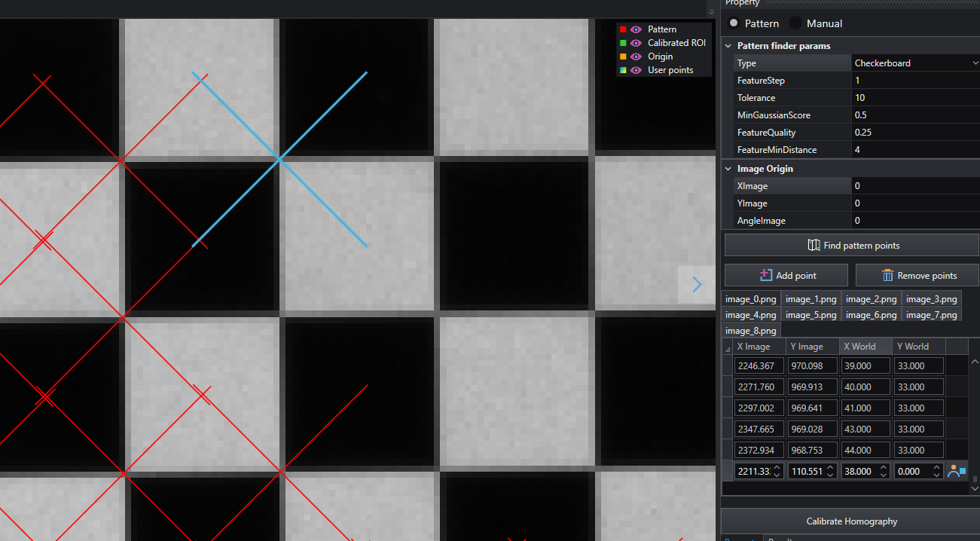Image resolution: width=980 pixels, height=541 pixels.
Task: Click the X World column header
Action: coord(866,347)
